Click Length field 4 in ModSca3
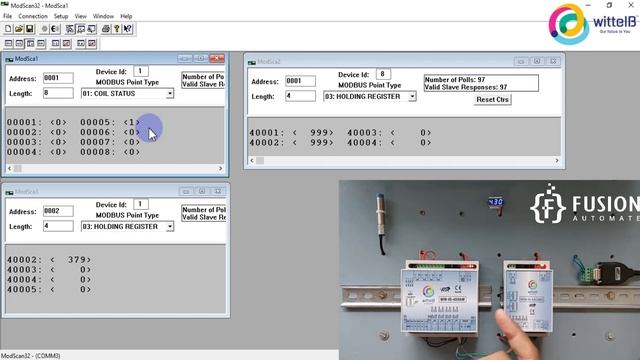 (x=58, y=226)
